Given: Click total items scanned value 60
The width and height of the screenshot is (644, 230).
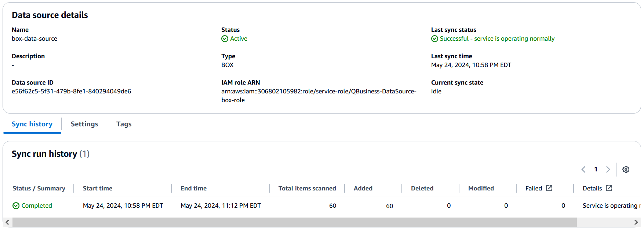Looking at the screenshot, I should point(333,206).
